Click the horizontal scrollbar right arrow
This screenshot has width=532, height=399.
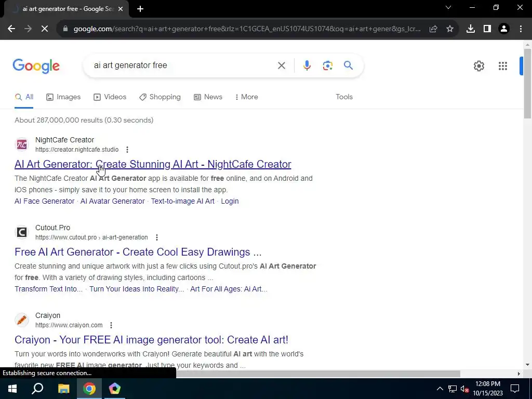pos(518,374)
